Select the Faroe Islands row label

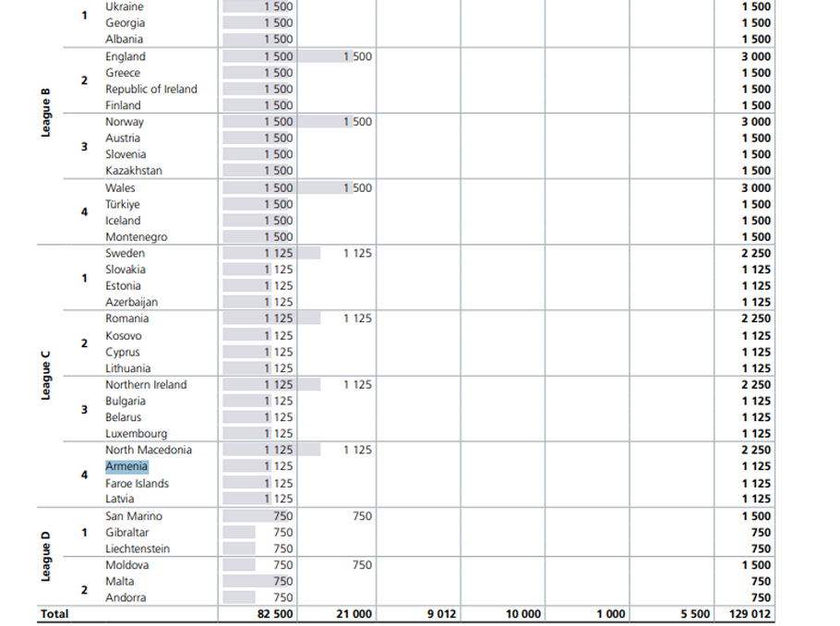coord(137,484)
